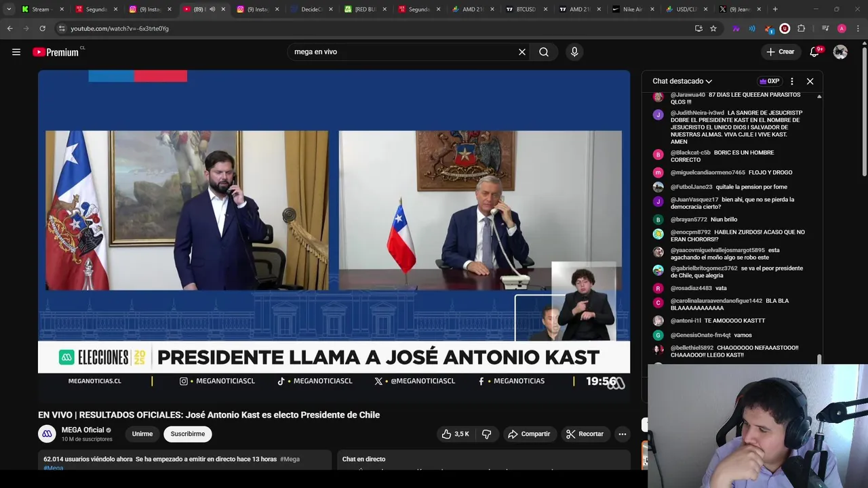Image resolution: width=868 pixels, height=488 pixels.
Task: Open the media controls icon in toolbar
Action: [825, 28]
